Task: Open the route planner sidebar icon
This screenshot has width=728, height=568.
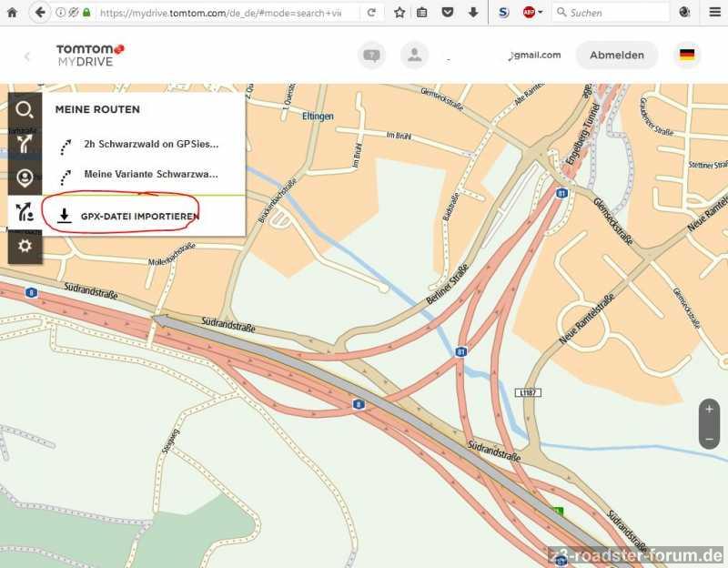Action: [x=25, y=144]
